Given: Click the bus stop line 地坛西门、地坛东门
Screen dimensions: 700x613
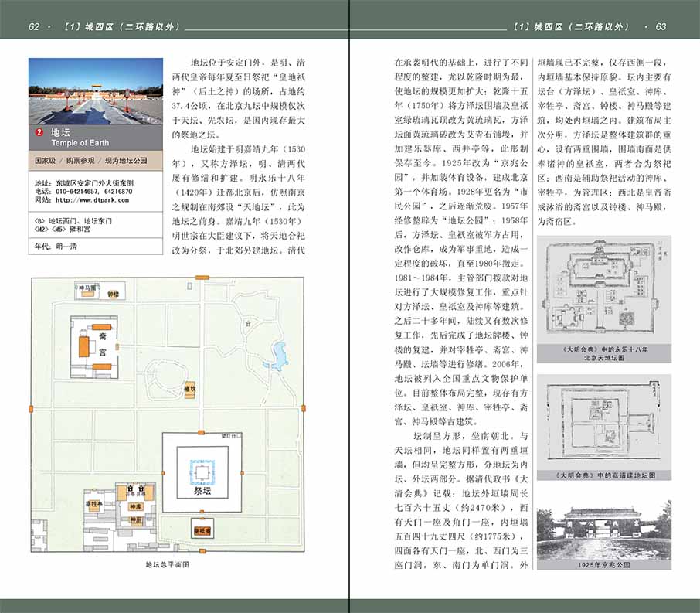Looking at the screenshot, I should [x=73, y=221].
